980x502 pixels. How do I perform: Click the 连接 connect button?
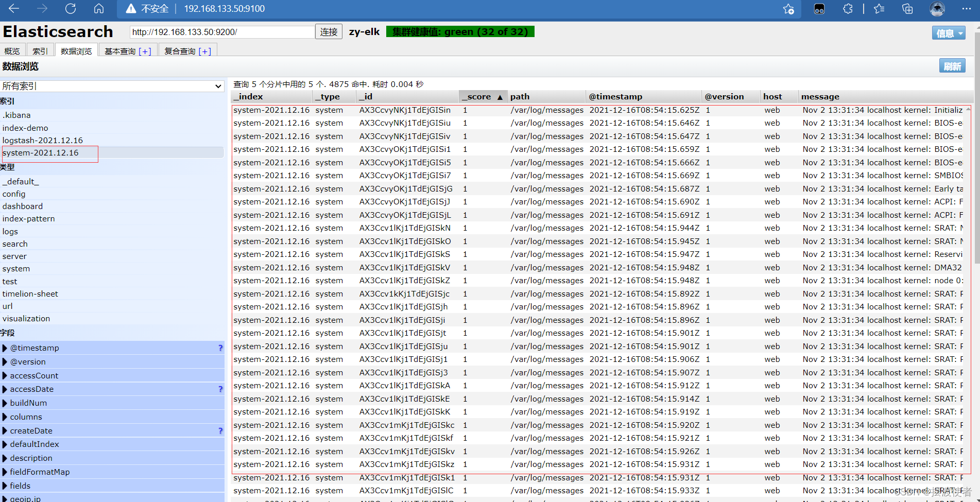[329, 32]
